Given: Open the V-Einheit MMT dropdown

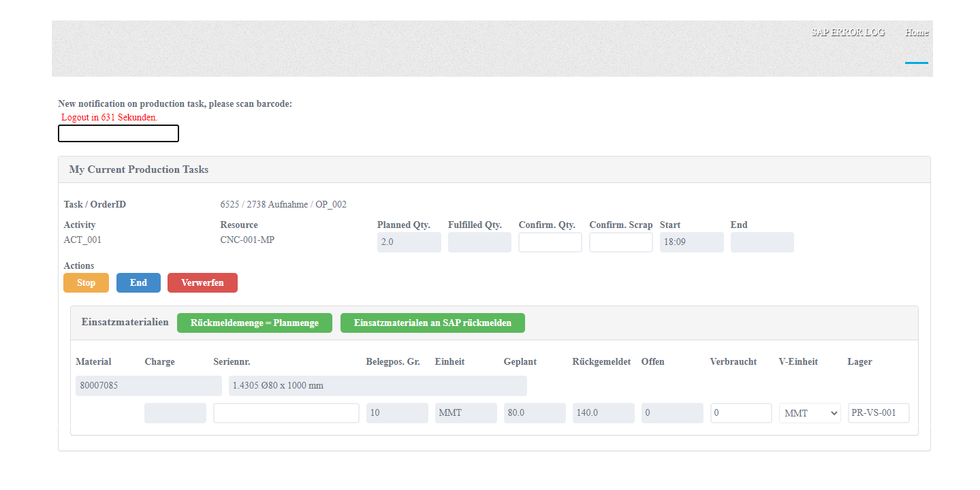Looking at the screenshot, I should click(x=810, y=413).
